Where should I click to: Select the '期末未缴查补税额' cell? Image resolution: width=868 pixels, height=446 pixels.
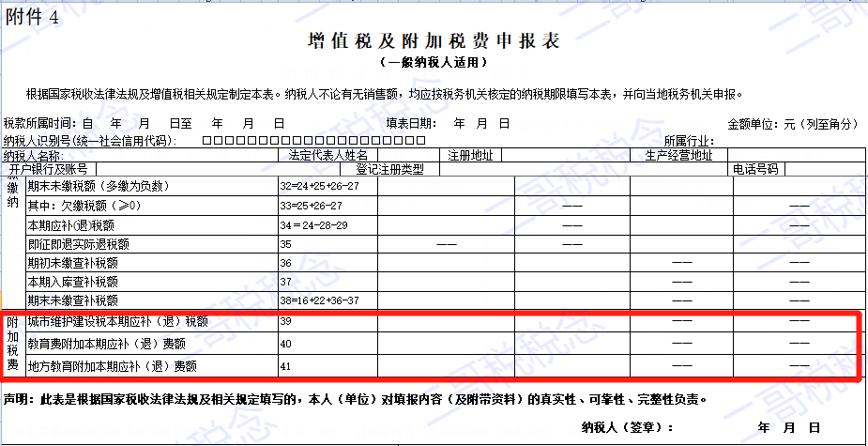coord(152,300)
